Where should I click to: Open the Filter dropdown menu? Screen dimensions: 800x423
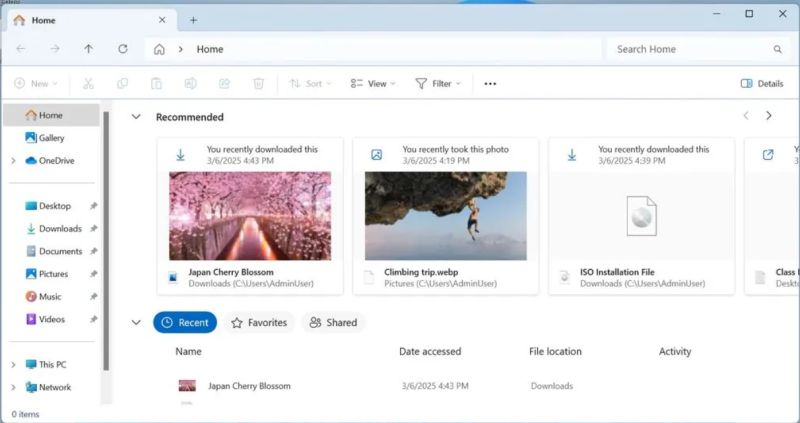click(x=438, y=84)
